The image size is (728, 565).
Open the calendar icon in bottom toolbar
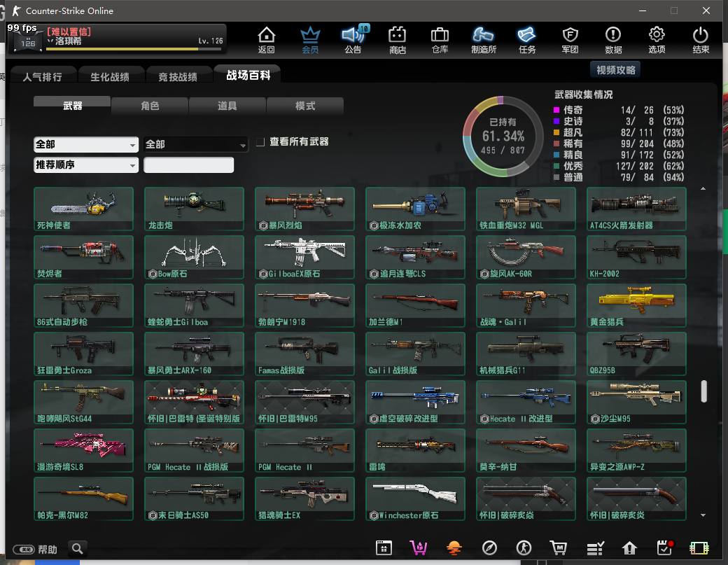(x=384, y=548)
